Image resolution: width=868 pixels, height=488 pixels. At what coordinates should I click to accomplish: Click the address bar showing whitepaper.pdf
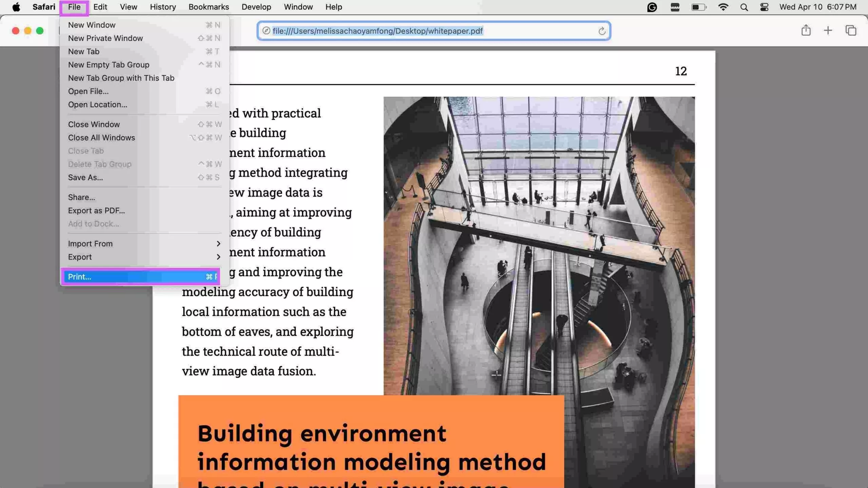378,31
